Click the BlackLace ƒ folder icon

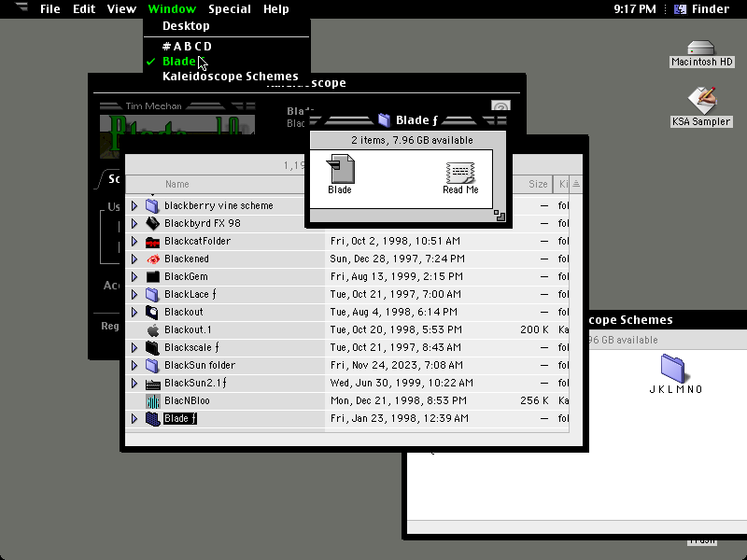tap(152, 294)
